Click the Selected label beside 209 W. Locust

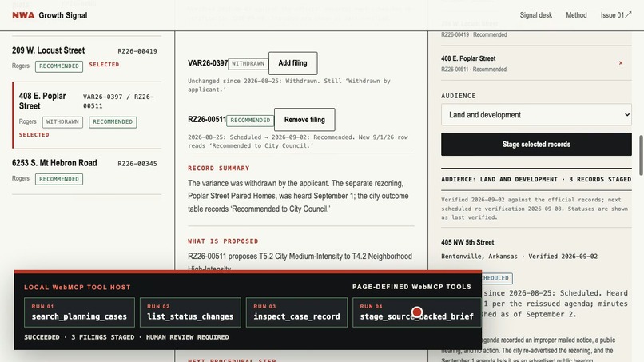tap(105, 65)
